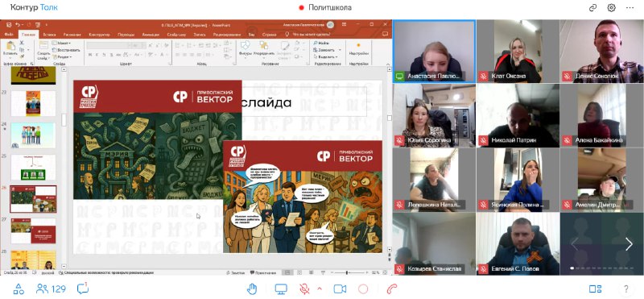Open meeting settings gear

pyautogui.click(x=612, y=8)
